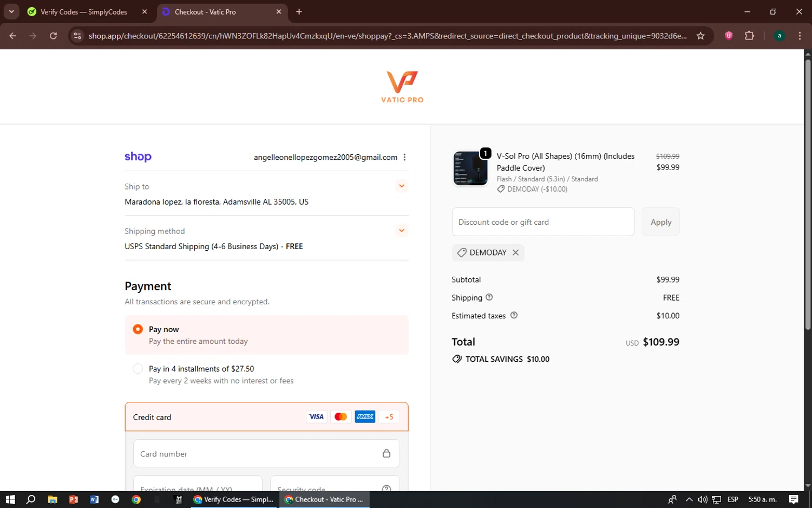Open the tab search dropdown
The width and height of the screenshot is (812, 508).
click(x=11, y=11)
